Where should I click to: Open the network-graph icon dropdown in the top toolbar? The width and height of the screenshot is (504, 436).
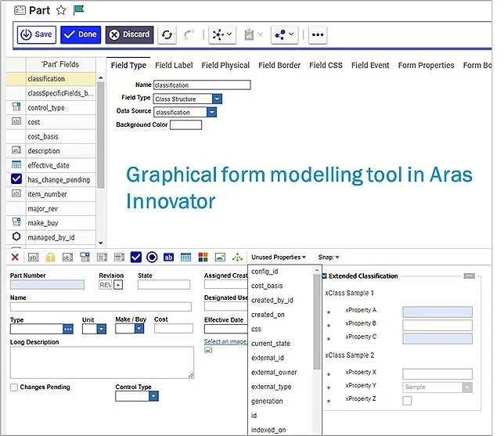tap(222, 34)
